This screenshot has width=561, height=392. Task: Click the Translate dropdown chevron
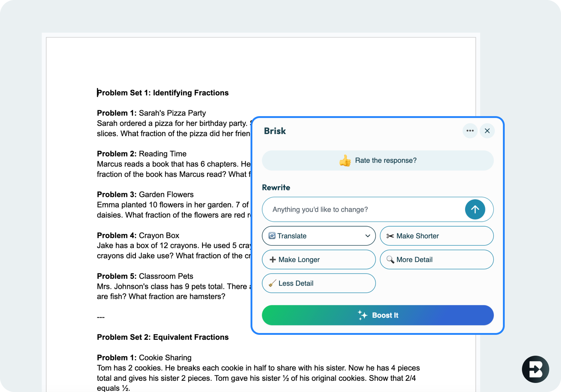368,236
